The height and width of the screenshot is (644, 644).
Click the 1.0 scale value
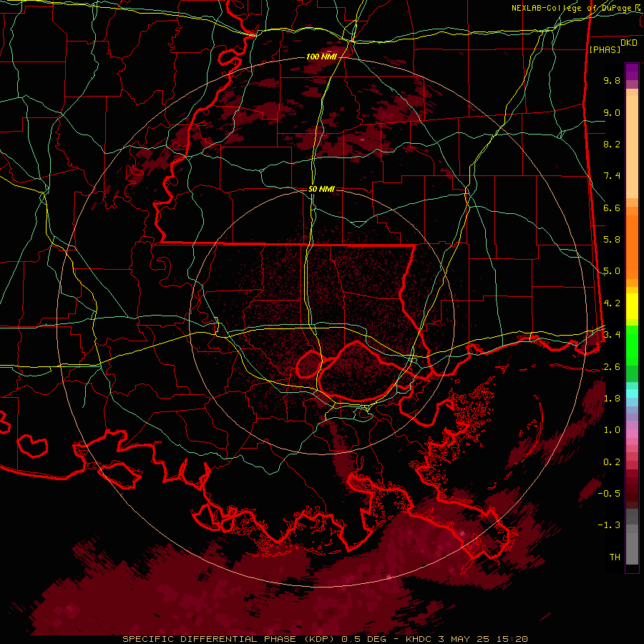[612, 430]
